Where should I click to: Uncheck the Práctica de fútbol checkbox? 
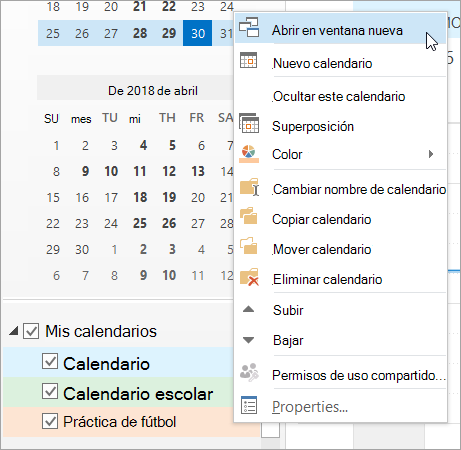coord(50,421)
